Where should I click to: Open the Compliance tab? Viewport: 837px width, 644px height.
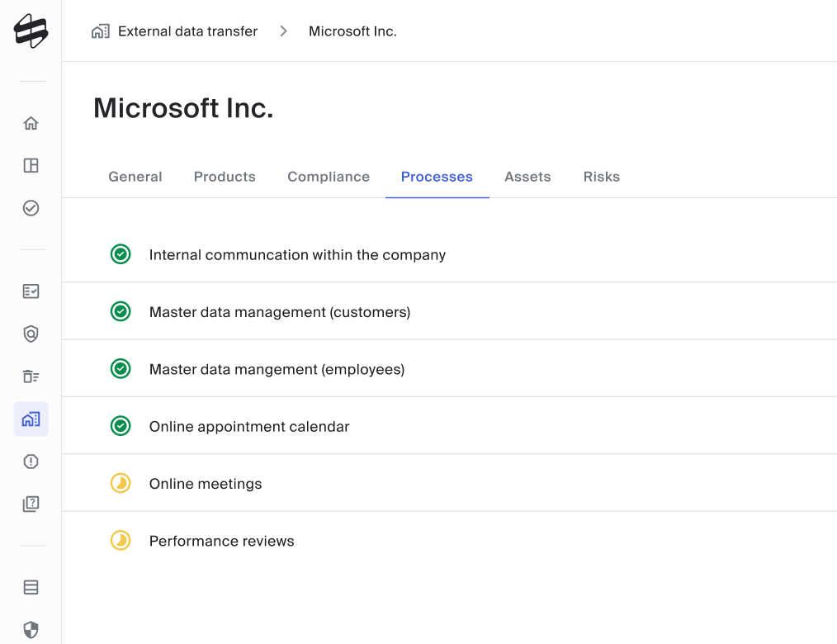point(329,177)
